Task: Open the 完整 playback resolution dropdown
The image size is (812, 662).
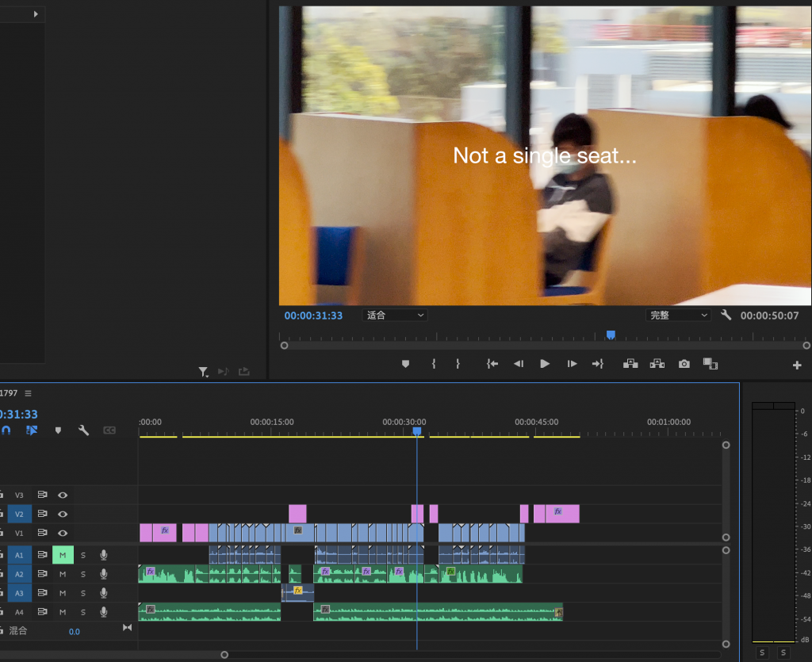Action: [x=678, y=316]
